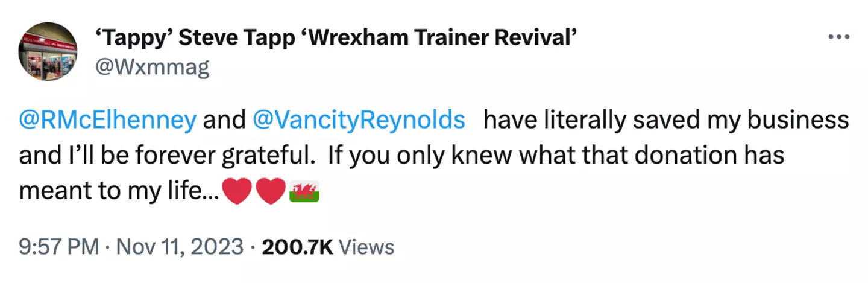The image size is (868, 283).
Task: Click the text 'meant to my life...'
Action: point(119,192)
